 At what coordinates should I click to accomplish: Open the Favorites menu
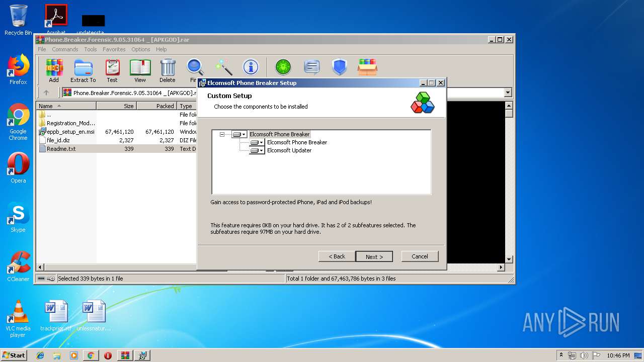coord(114,49)
